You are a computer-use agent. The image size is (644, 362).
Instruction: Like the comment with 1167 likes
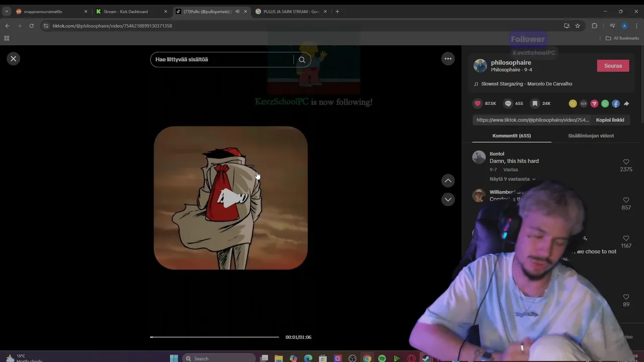[626, 238]
